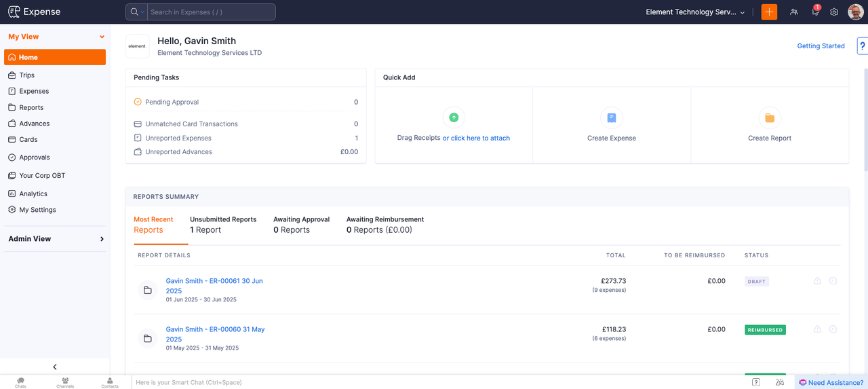
Task: Click the boxed question mark icon in bottom bar
Action: [x=756, y=382]
